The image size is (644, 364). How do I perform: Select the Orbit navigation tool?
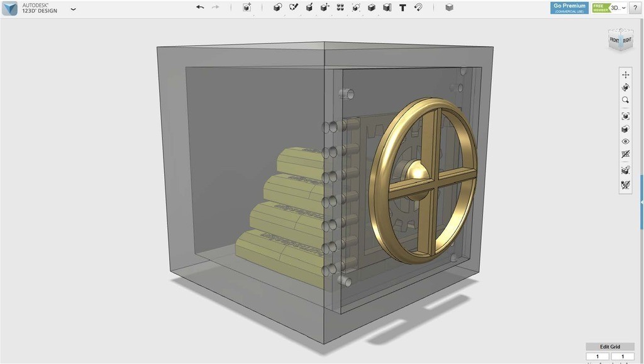pos(626,87)
